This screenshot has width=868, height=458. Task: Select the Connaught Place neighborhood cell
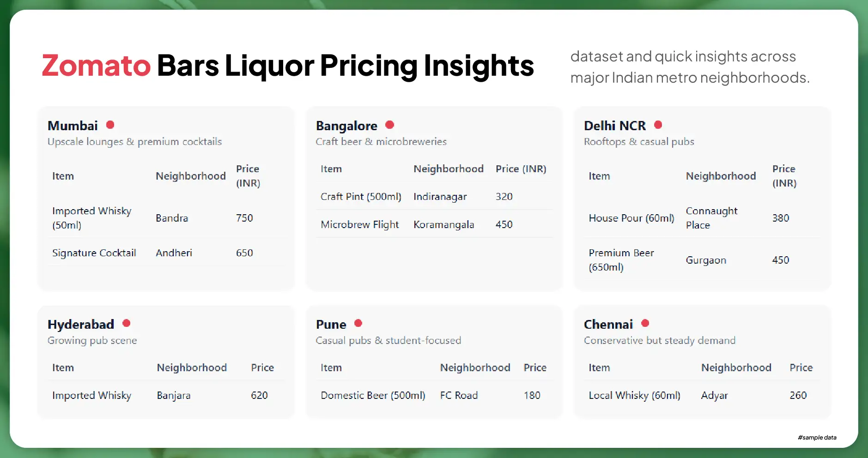(x=711, y=218)
